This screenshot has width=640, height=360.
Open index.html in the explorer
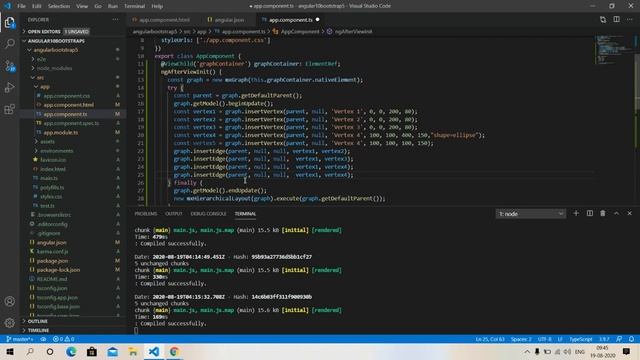click(53, 169)
